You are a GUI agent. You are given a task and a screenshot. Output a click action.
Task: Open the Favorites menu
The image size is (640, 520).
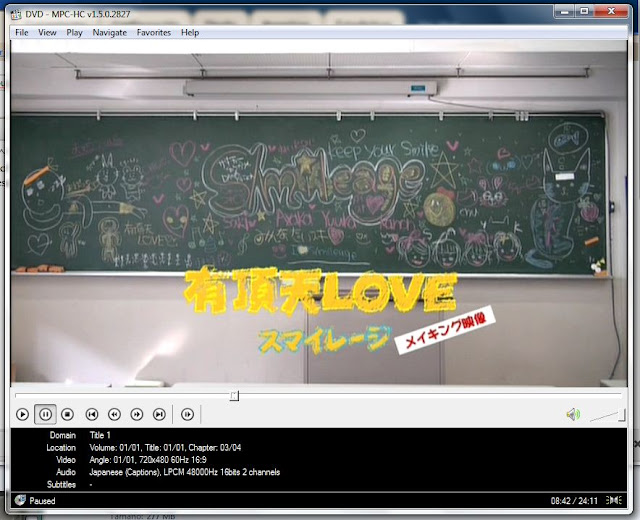pos(153,33)
